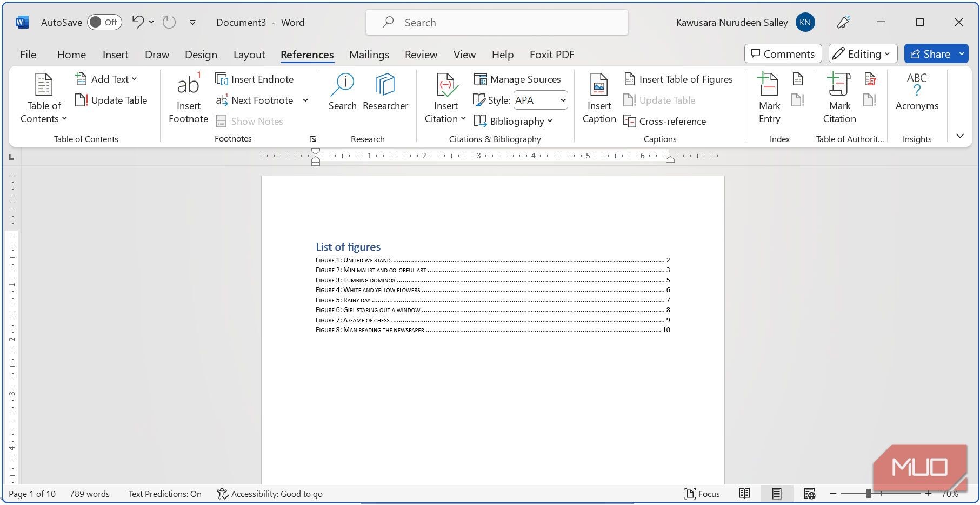Switch to the Insert tab
980x505 pixels.
click(x=115, y=55)
